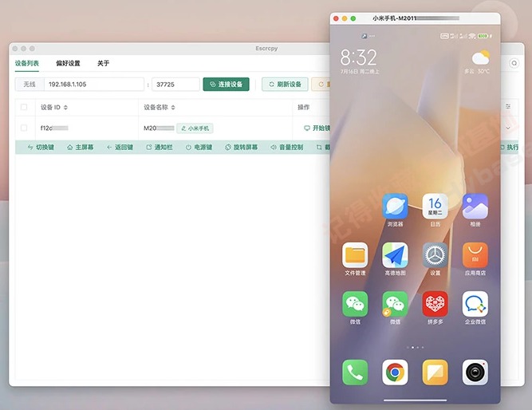
Task: Focus the IP address field 192.168.1.105
Action: pos(94,85)
